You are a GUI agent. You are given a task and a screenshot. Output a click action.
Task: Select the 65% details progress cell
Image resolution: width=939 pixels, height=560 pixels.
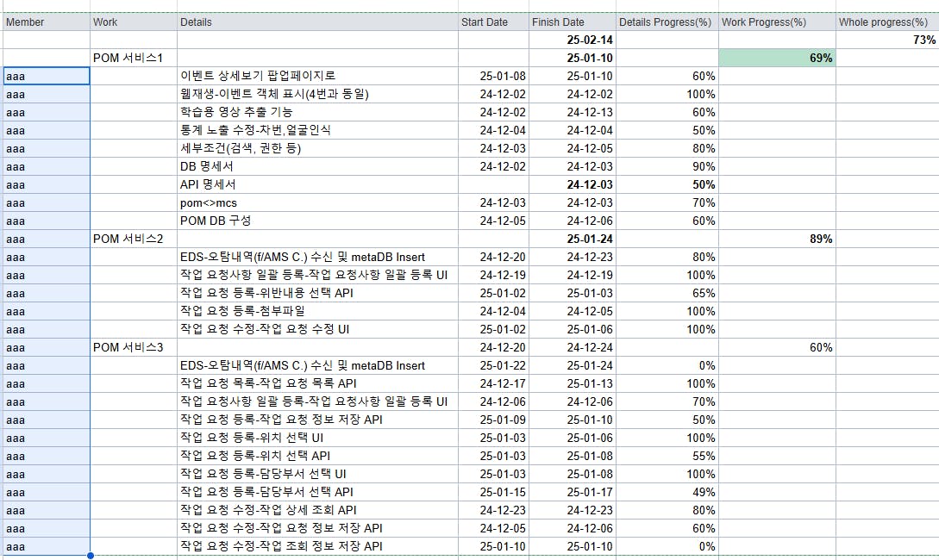coord(667,293)
